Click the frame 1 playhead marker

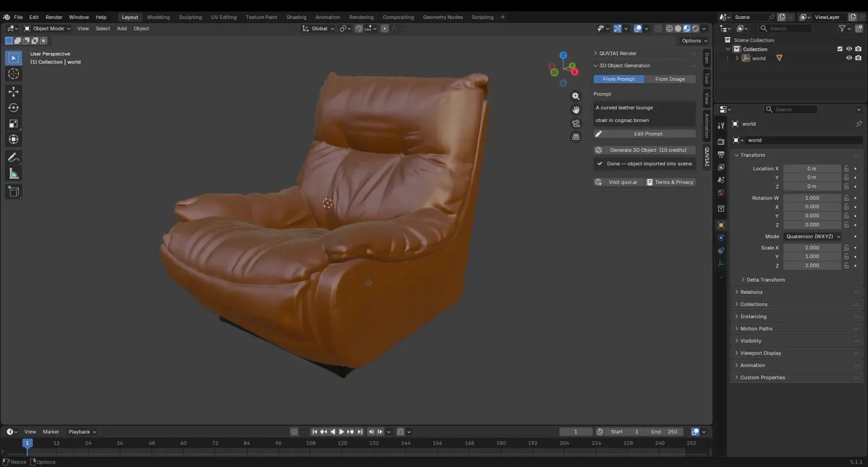coord(27,443)
